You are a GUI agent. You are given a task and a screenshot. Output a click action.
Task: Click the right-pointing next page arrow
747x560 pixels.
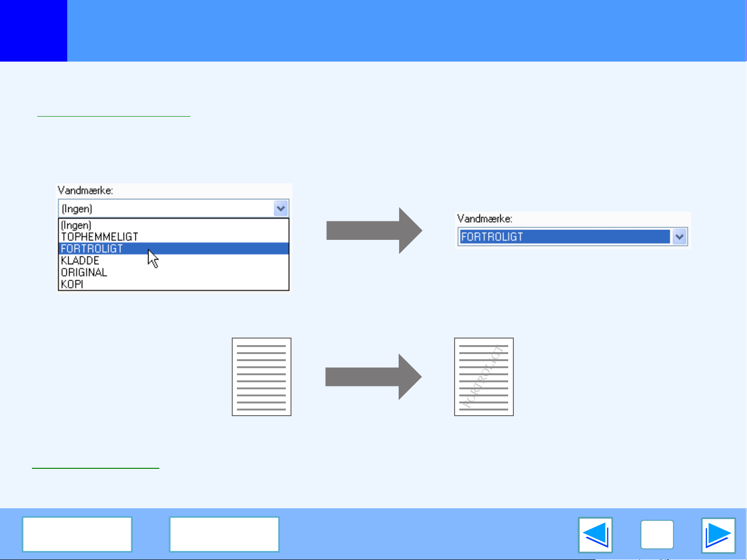[x=718, y=535]
